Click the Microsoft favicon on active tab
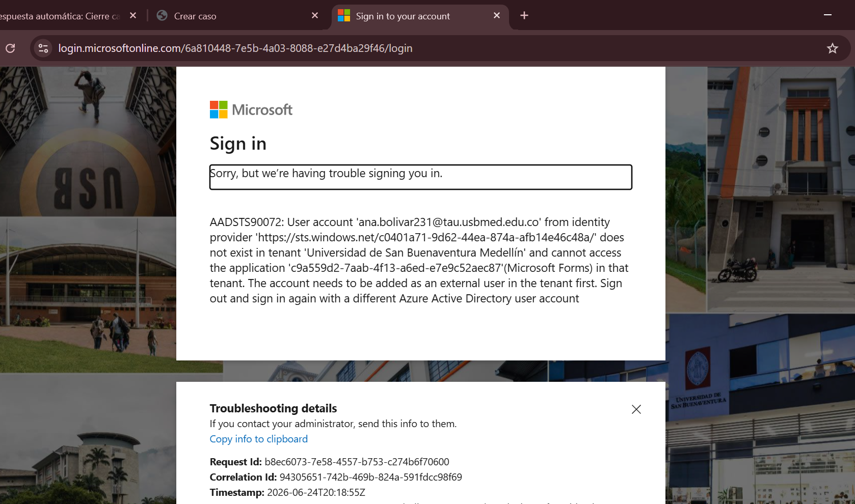Viewport: 855px width, 504px height. coord(344,16)
